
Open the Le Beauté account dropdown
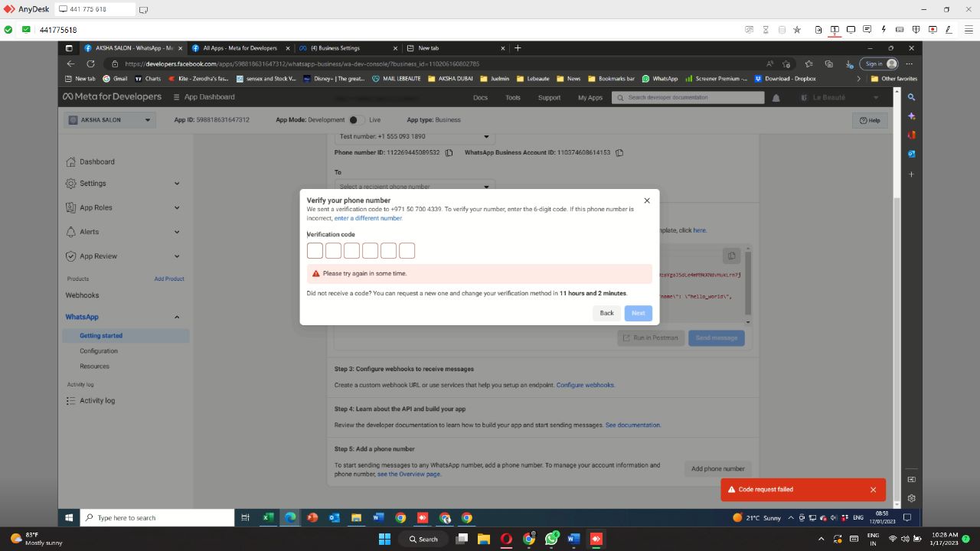pyautogui.click(x=841, y=98)
